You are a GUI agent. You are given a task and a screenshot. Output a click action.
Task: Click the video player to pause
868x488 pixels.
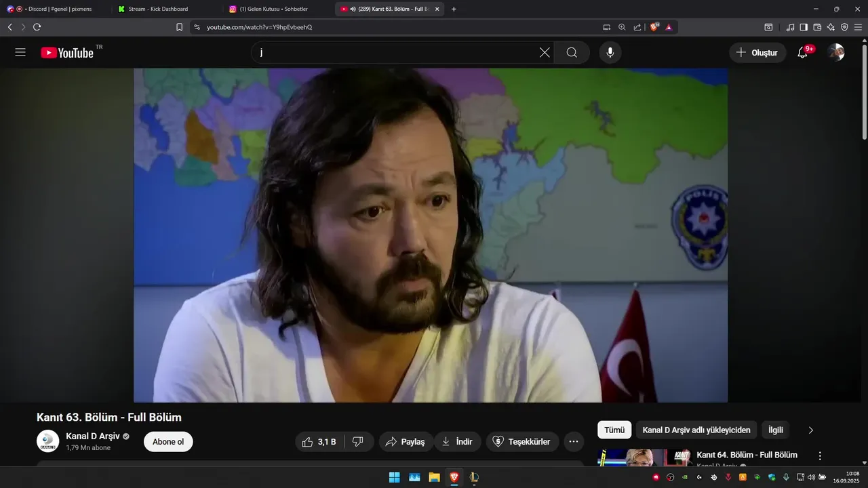pyautogui.click(x=431, y=235)
